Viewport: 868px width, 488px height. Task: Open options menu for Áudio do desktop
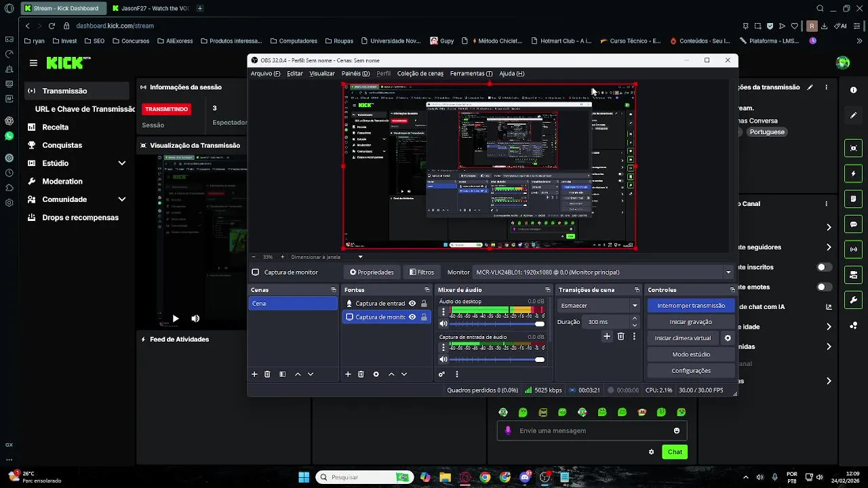tap(443, 312)
